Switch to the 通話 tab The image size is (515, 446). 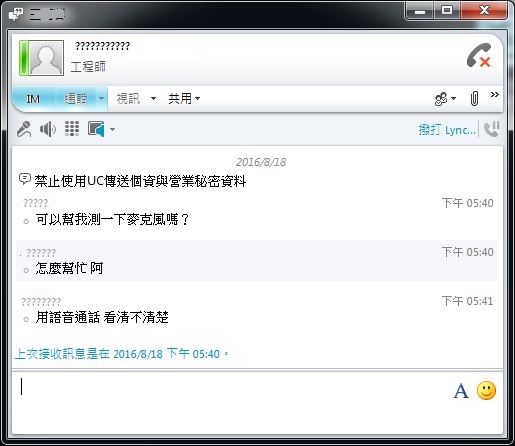pos(76,99)
